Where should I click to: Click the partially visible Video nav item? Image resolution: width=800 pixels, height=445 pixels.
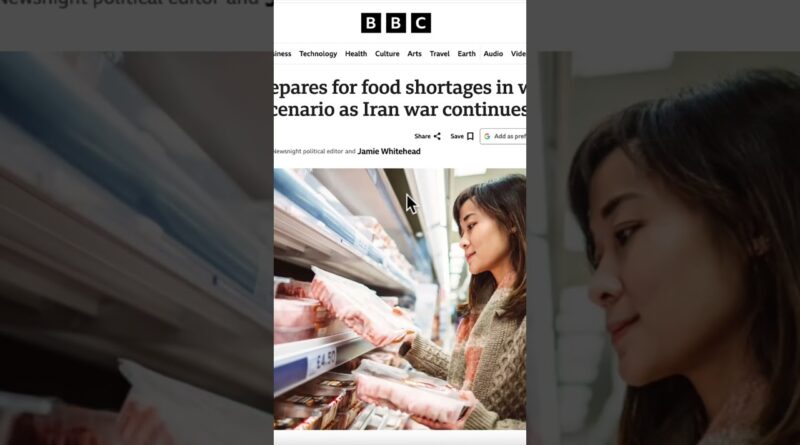(x=518, y=54)
